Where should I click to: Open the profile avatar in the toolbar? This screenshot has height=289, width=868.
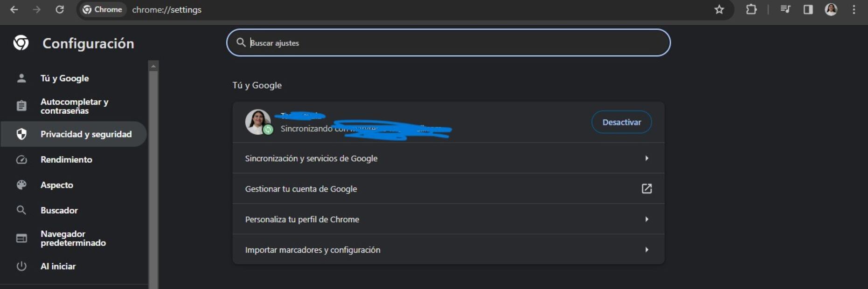coord(831,10)
